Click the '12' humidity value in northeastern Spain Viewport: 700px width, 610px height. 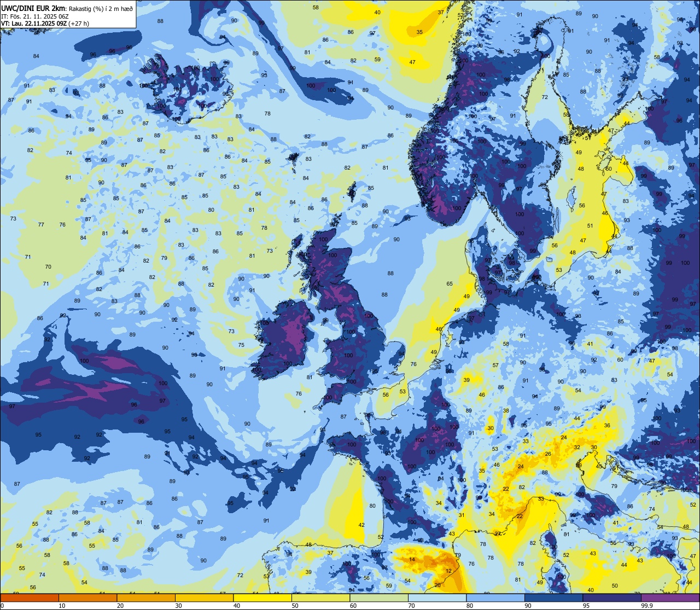pos(449,571)
